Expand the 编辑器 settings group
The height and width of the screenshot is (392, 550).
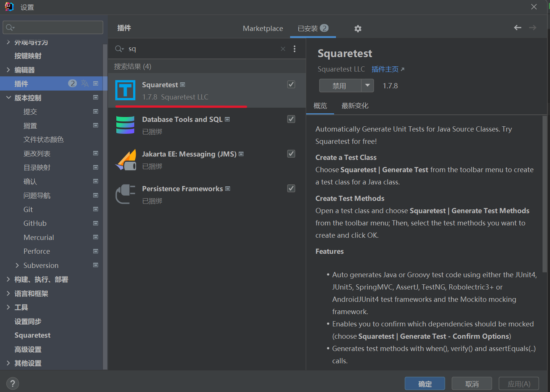point(8,70)
